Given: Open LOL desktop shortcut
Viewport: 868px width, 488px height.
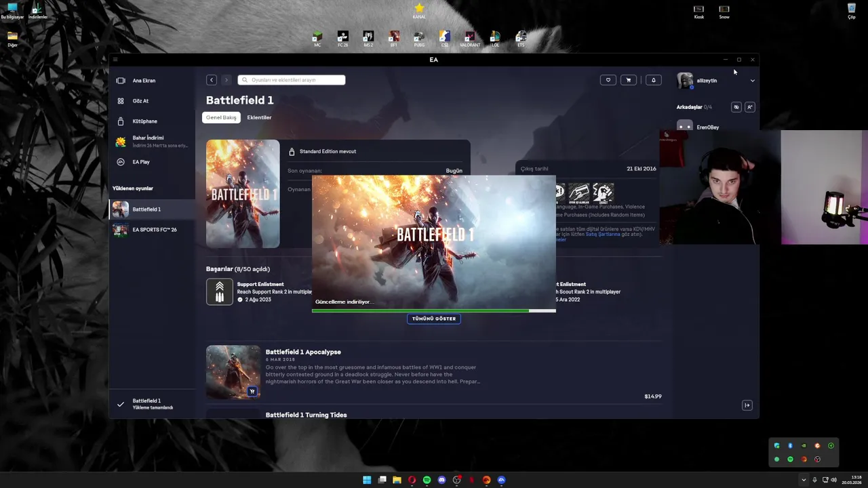Looking at the screenshot, I should 496,39.
